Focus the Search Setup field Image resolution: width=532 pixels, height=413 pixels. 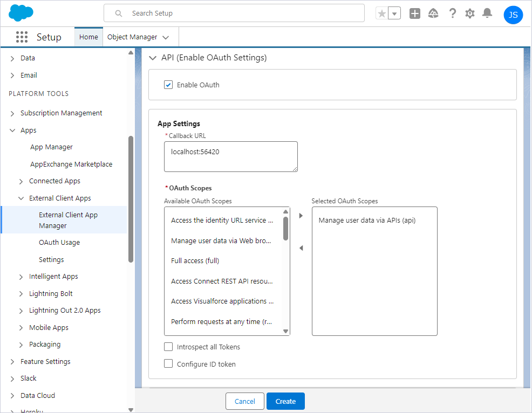tap(234, 13)
